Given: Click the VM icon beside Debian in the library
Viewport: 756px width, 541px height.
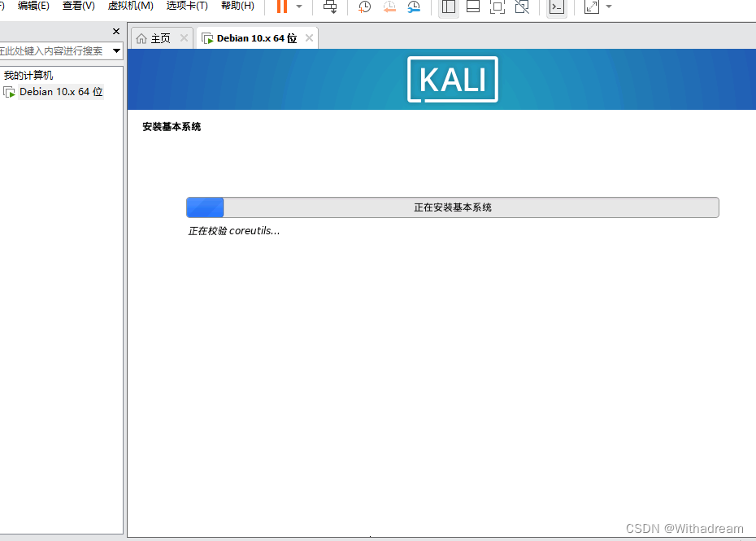Looking at the screenshot, I should (9, 92).
